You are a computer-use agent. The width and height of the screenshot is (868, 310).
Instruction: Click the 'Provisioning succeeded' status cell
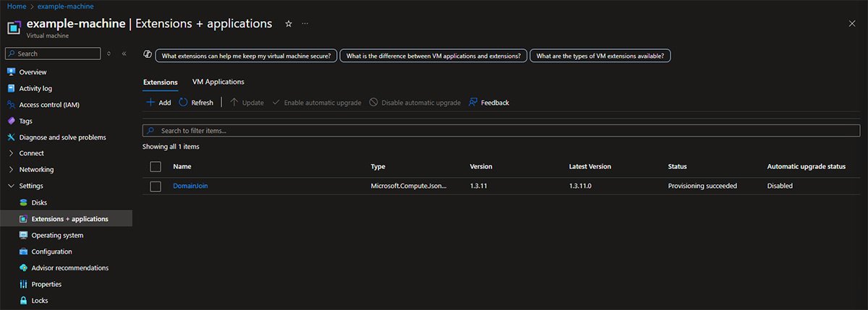(x=702, y=186)
